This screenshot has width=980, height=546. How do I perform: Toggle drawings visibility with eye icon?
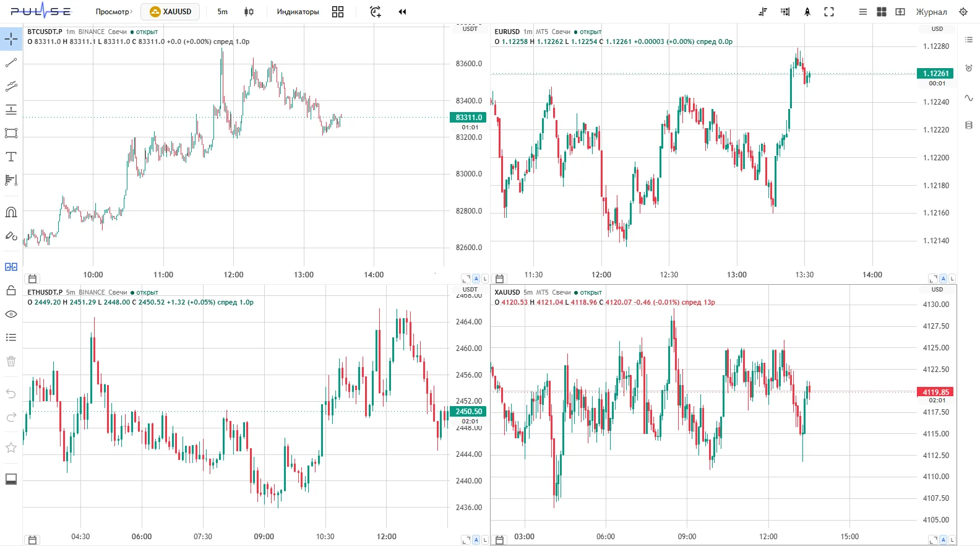[11, 314]
